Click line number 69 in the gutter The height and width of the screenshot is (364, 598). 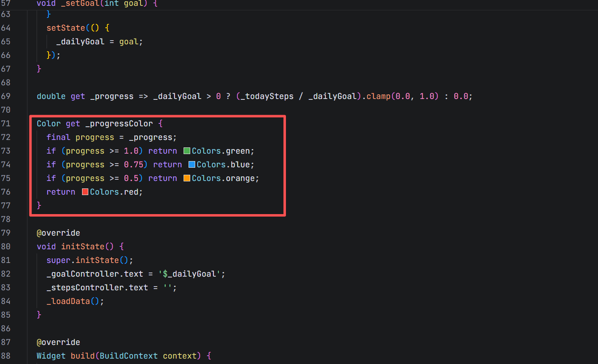(6, 96)
